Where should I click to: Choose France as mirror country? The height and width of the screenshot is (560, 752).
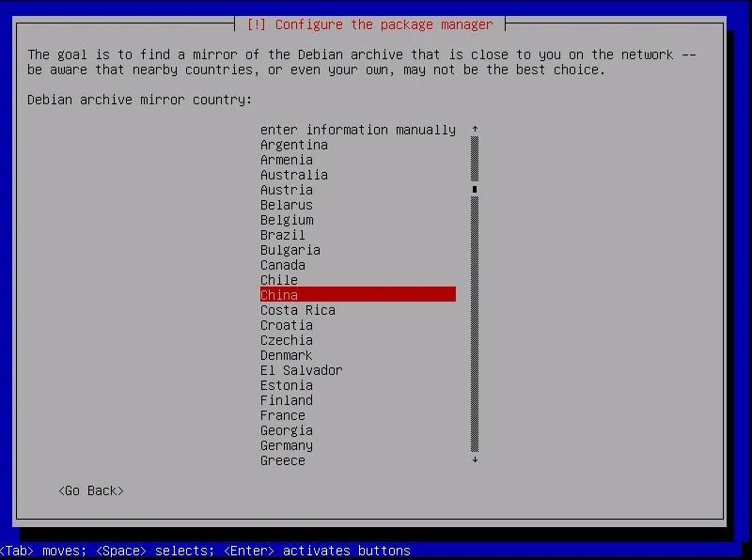coord(358,415)
